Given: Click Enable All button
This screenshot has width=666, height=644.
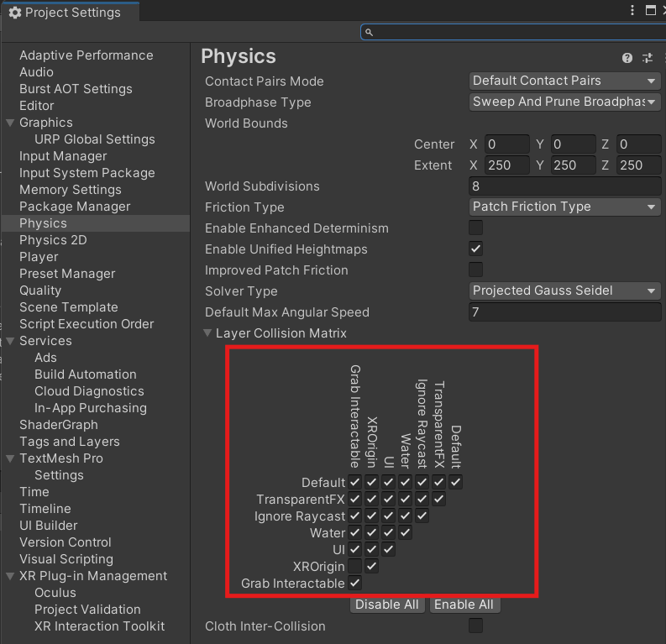Looking at the screenshot, I should [464, 605].
